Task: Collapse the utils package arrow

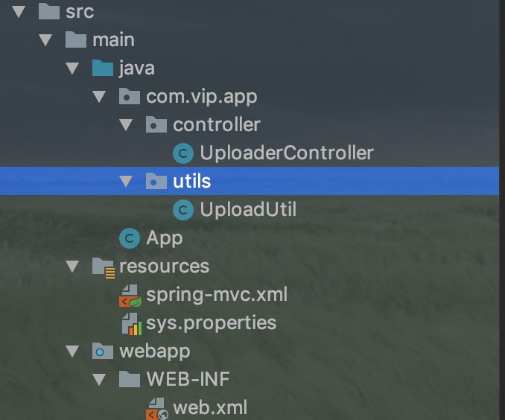Action: tap(126, 182)
